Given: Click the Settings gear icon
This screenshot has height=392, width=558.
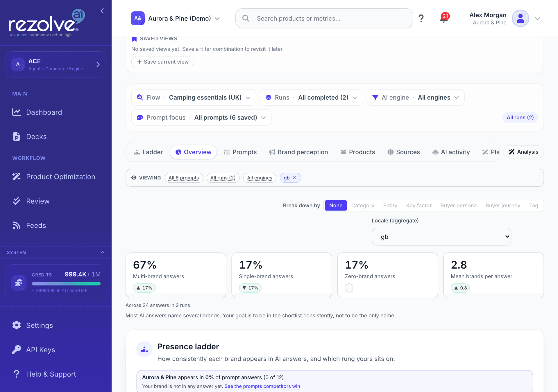Looking at the screenshot, I should tap(17, 325).
